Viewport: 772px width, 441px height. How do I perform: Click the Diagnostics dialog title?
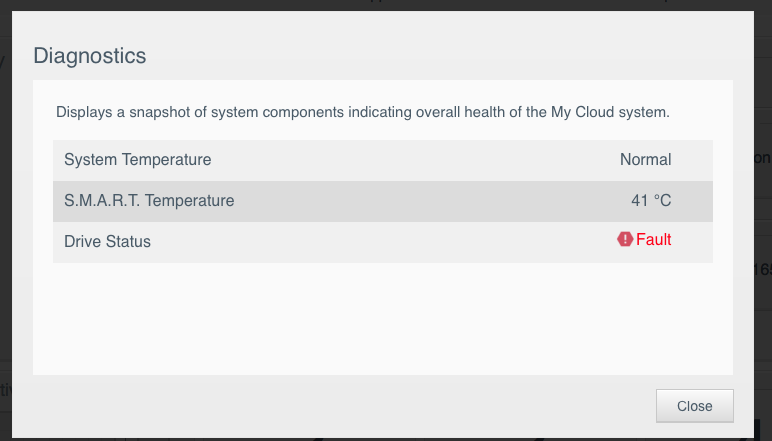tap(90, 56)
